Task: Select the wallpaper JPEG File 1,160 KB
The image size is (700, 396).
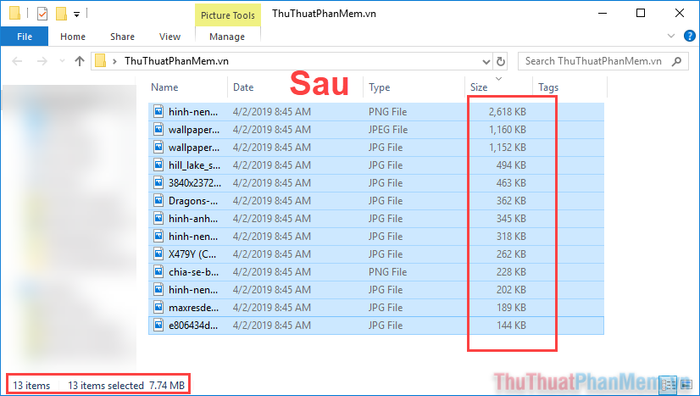Action: pyautogui.click(x=376, y=129)
